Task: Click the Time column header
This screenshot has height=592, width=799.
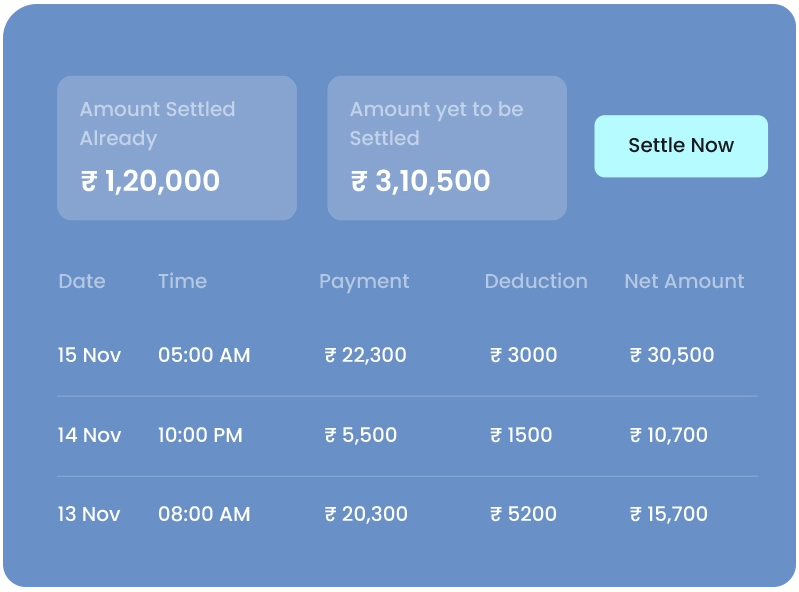Action: [182, 282]
